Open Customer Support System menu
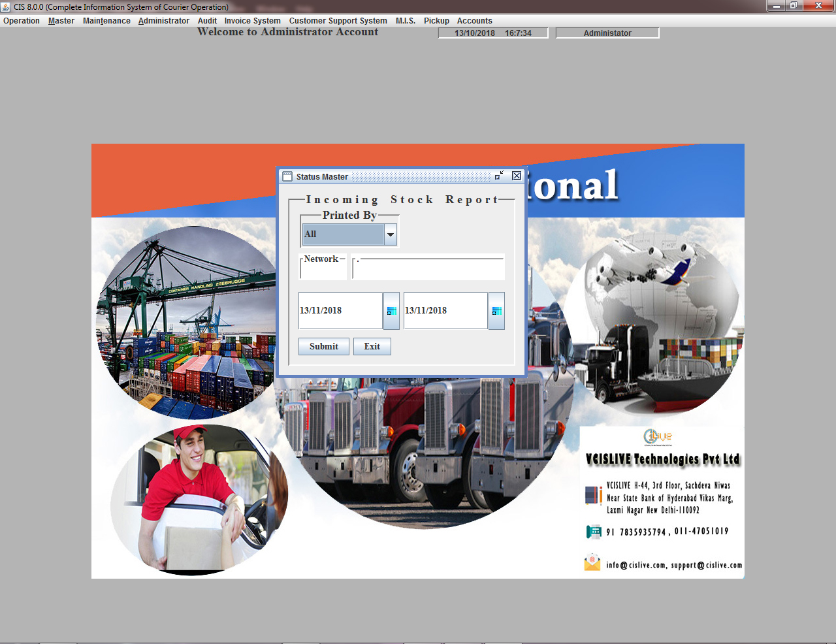Image resolution: width=836 pixels, height=644 pixels. tap(338, 21)
